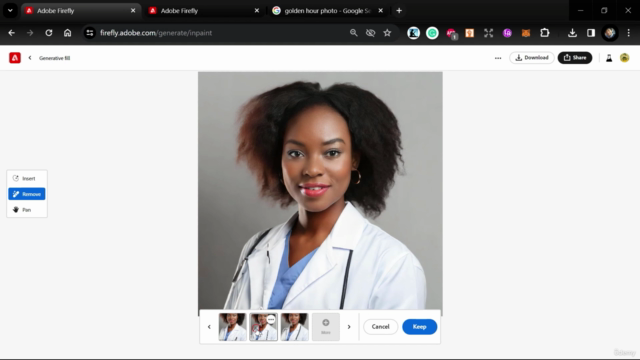Open options dots on second variation thumbnail
This screenshot has width=640, height=360.
[271, 320]
